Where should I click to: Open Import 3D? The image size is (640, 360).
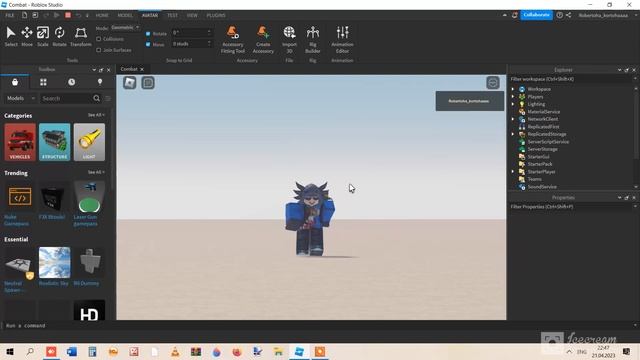pyautogui.click(x=289, y=40)
